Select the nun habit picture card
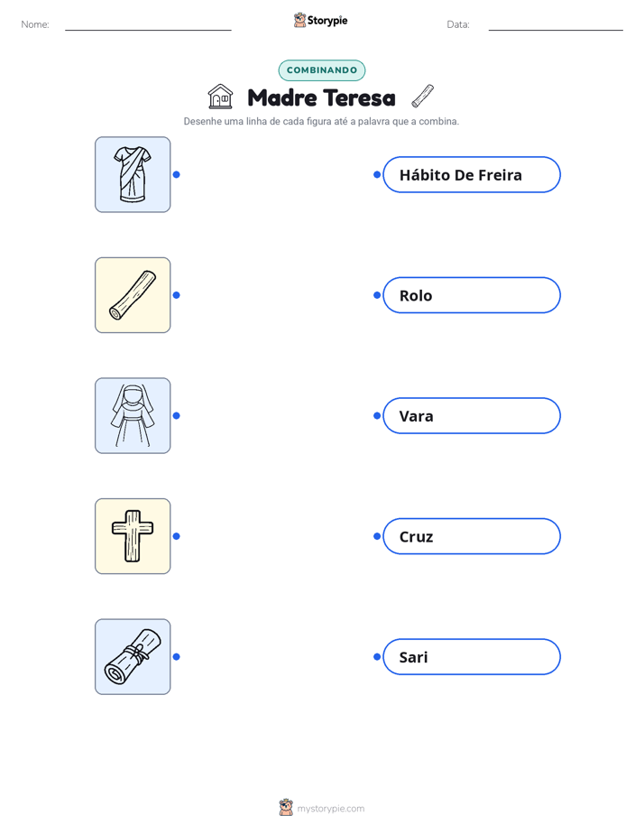The height and width of the screenshot is (834, 644). (133, 415)
